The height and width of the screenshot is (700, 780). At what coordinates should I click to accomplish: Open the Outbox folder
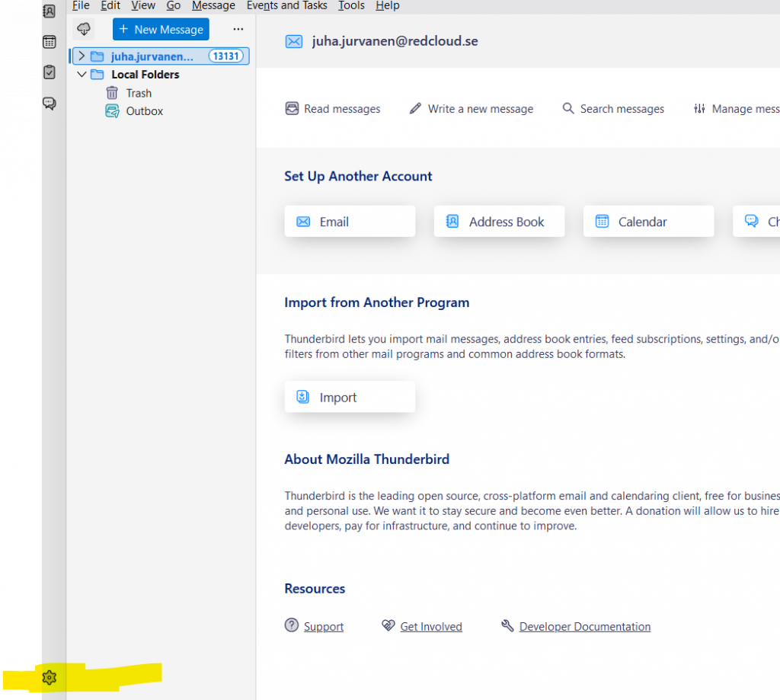click(144, 110)
